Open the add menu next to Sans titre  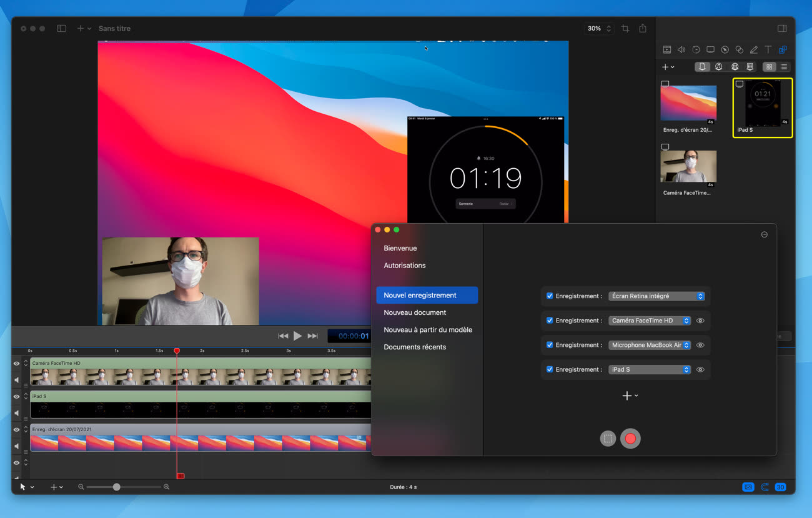(x=84, y=28)
